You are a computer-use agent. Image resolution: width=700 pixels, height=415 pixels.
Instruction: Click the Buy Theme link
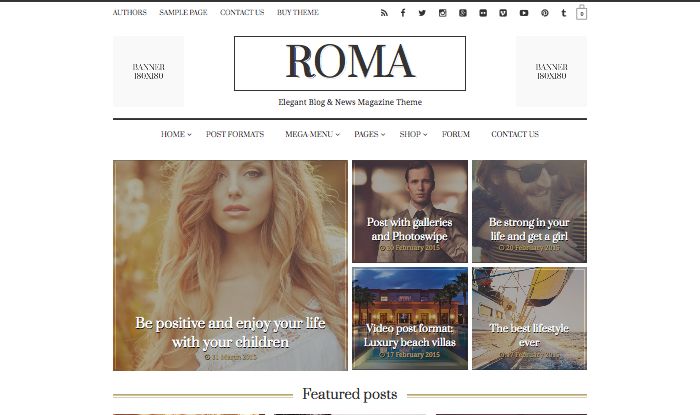click(x=298, y=12)
